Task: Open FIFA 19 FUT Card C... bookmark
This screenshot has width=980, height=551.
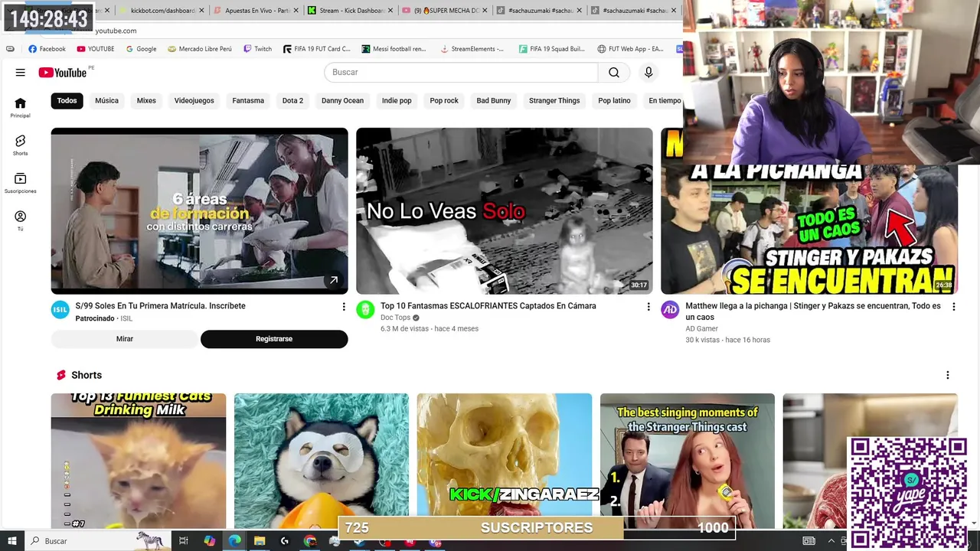Action: (x=316, y=48)
